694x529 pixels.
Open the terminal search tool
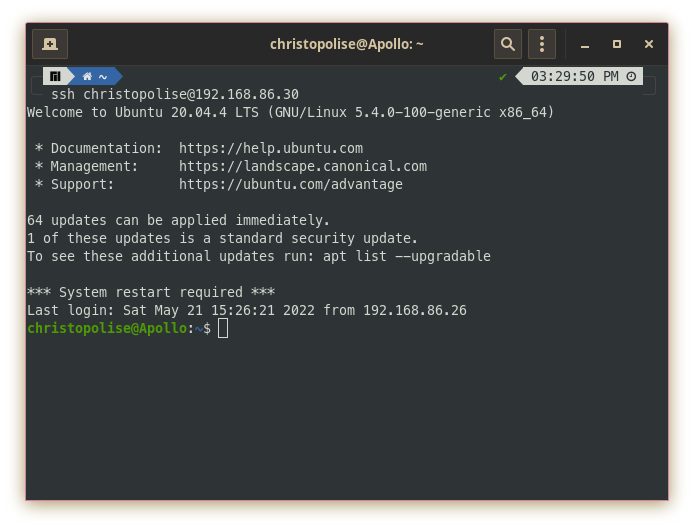pos(508,44)
